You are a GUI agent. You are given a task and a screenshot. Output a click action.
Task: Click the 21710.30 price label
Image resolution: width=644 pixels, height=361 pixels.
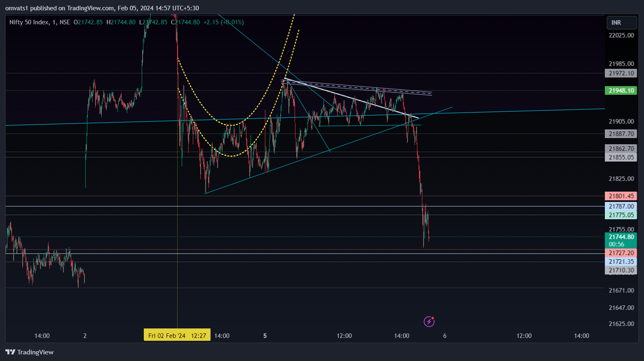coord(621,270)
